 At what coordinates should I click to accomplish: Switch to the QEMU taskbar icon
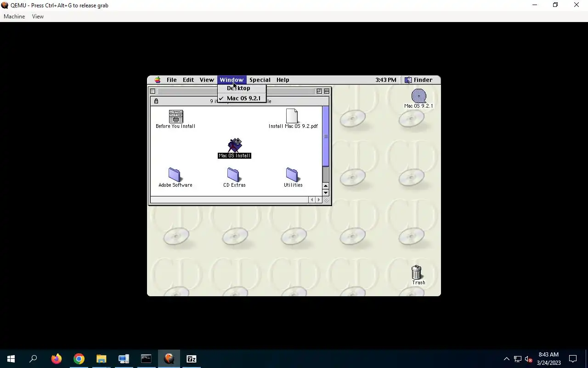(x=169, y=359)
